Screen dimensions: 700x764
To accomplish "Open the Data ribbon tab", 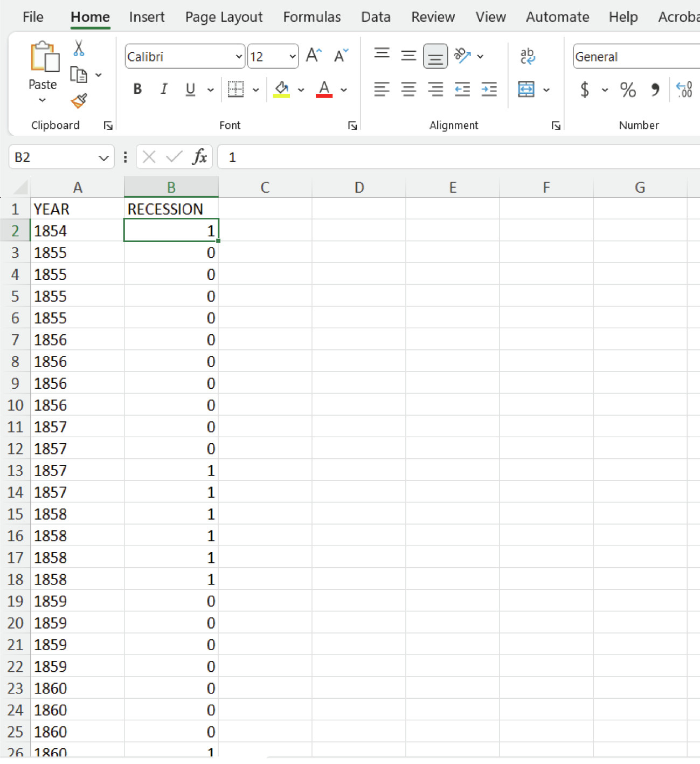I will tap(376, 17).
